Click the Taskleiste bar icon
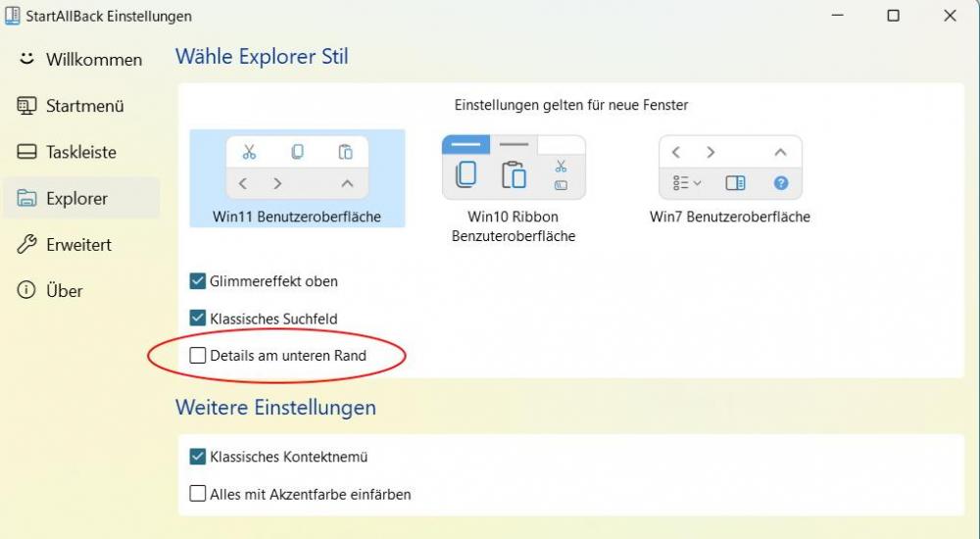This screenshot has height=539, width=980. (26, 152)
